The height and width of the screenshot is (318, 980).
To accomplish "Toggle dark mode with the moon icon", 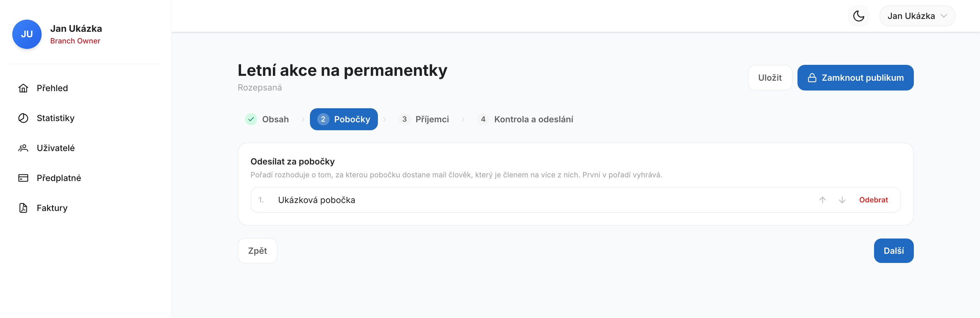I will (858, 16).
